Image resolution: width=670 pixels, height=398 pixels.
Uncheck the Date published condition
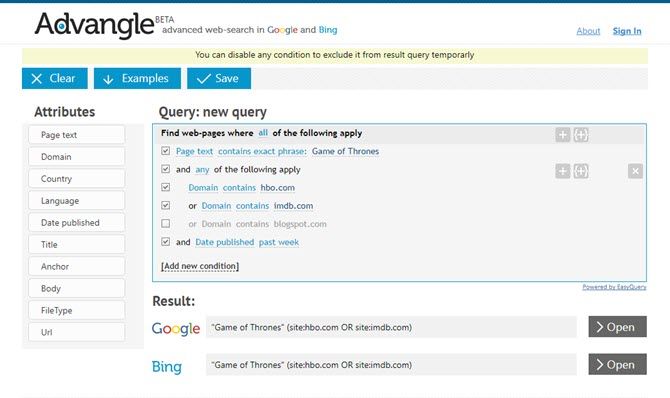(166, 242)
